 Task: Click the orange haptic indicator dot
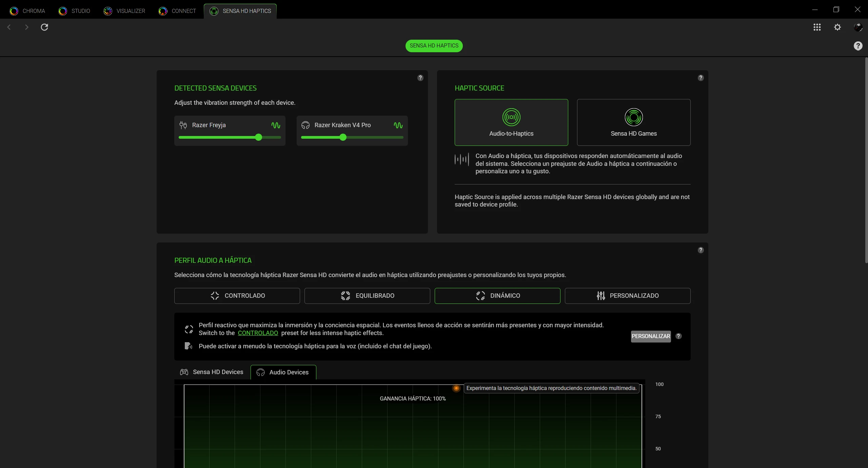tap(456, 388)
